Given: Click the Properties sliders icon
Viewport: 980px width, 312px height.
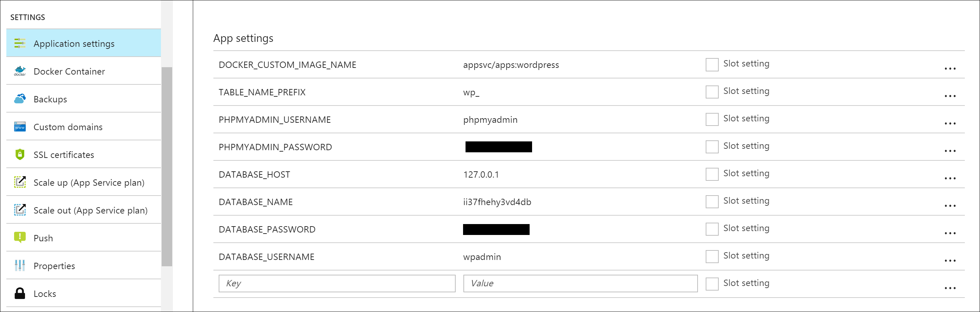Looking at the screenshot, I should coord(20,265).
